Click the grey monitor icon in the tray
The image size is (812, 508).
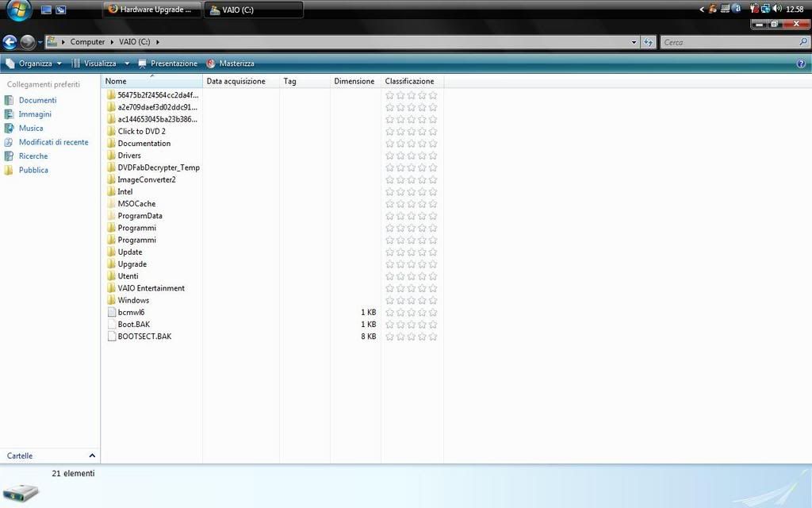(x=725, y=8)
